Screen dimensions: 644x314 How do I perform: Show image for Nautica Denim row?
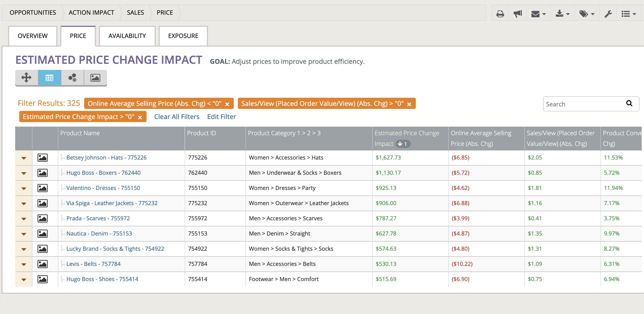pos(43,233)
